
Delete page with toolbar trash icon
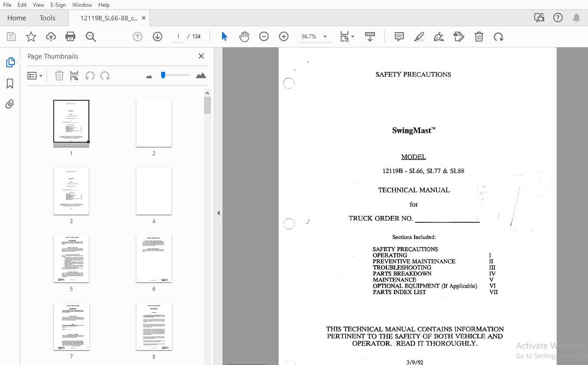(479, 37)
